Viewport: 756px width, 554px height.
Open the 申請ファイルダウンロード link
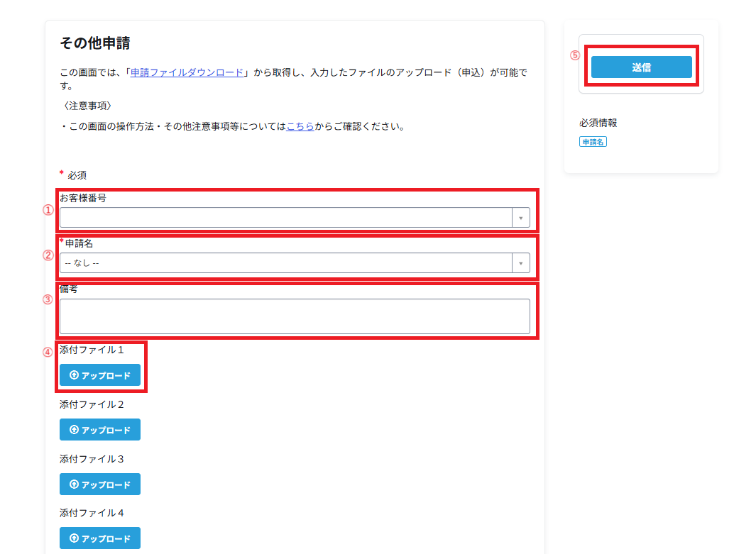[187, 72]
